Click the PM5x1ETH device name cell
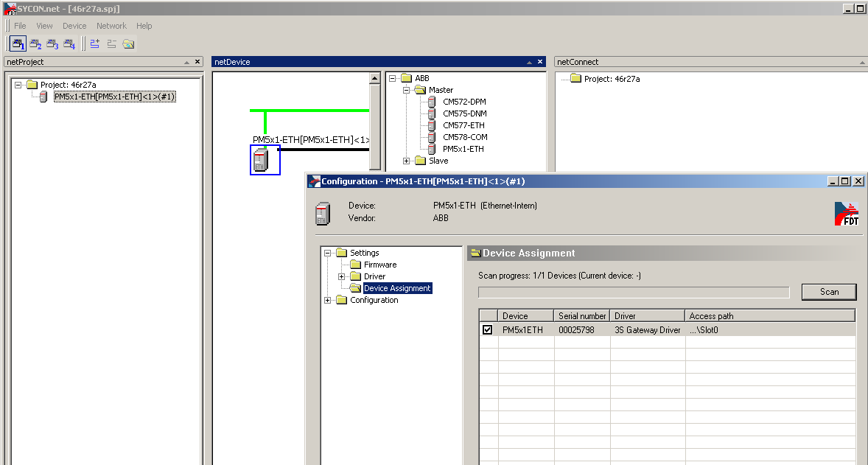The image size is (868, 465). point(526,330)
